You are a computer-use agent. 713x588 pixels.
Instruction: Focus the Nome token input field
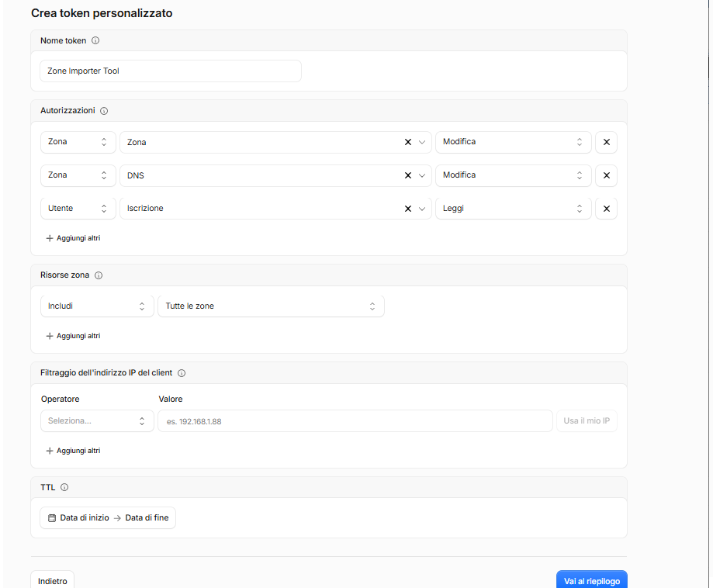coord(171,71)
